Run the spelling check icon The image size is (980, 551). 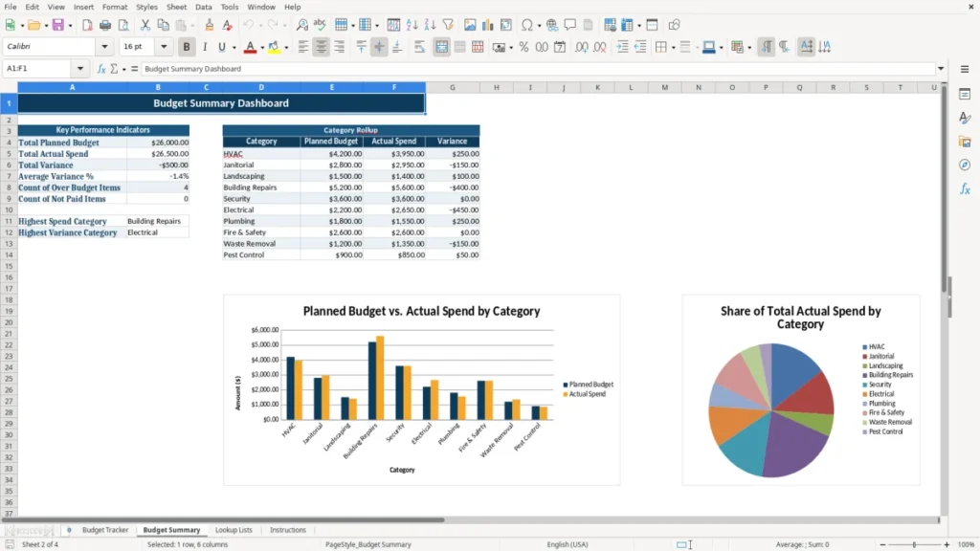coord(320,25)
